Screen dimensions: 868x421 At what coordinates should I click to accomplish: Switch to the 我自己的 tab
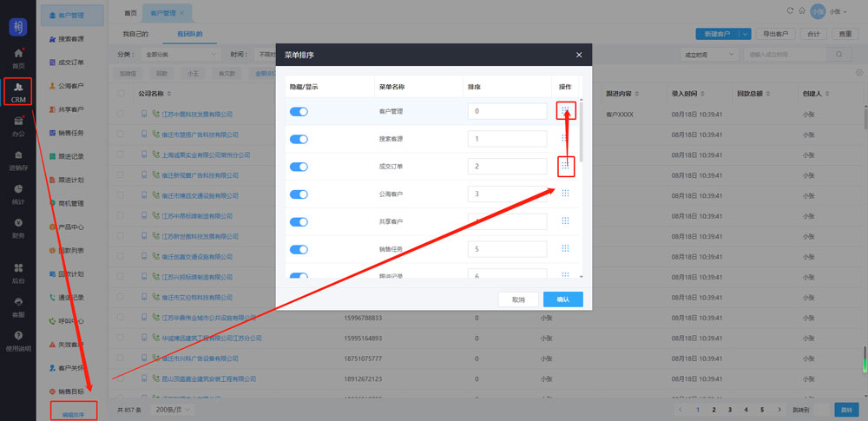(135, 34)
